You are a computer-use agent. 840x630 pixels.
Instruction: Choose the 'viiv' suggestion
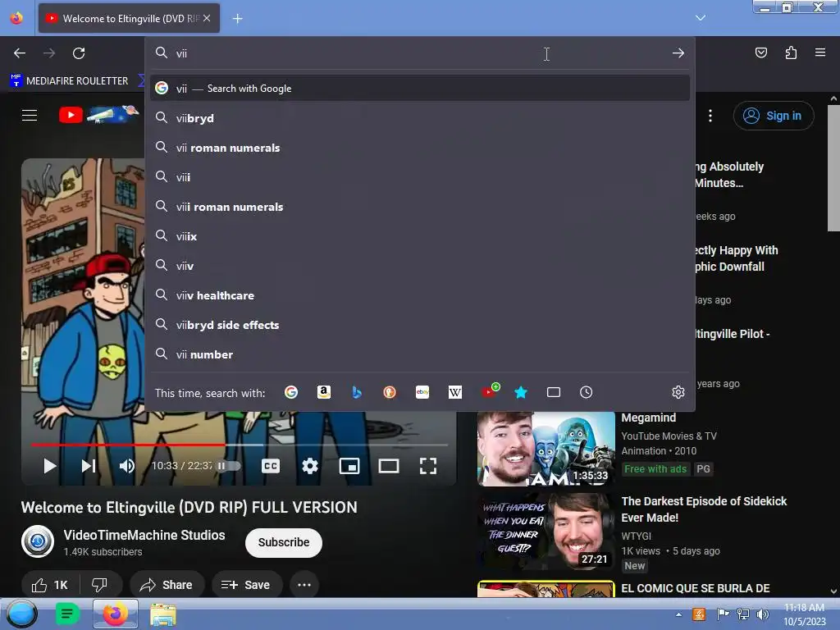tap(420, 266)
